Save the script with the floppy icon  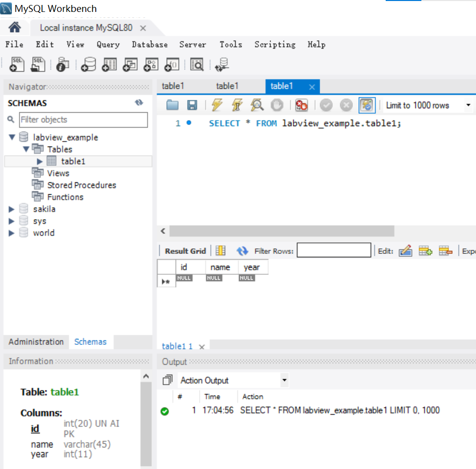tap(192, 105)
